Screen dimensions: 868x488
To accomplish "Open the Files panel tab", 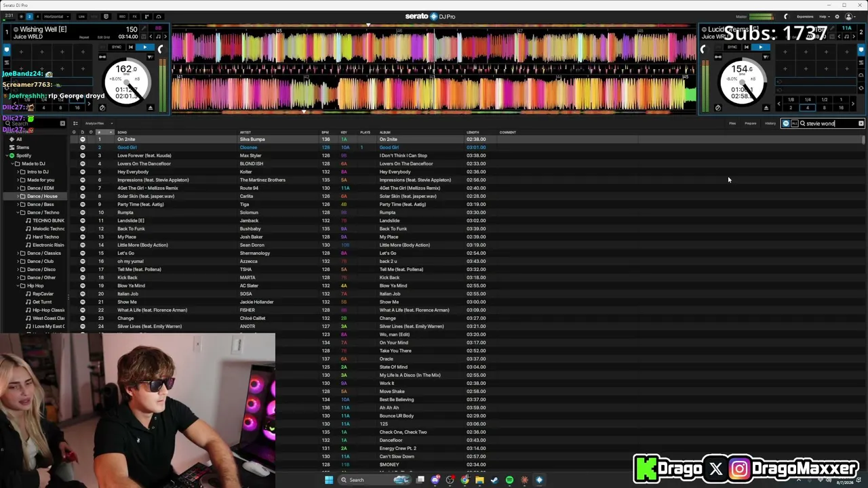I will 732,123.
